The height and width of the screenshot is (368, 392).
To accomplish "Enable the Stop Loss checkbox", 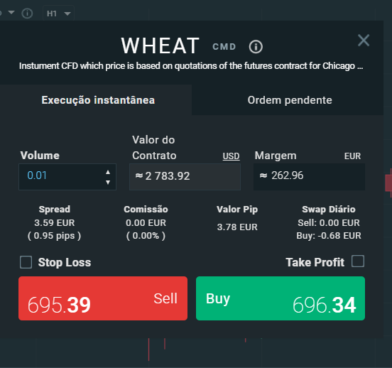I will click(26, 262).
